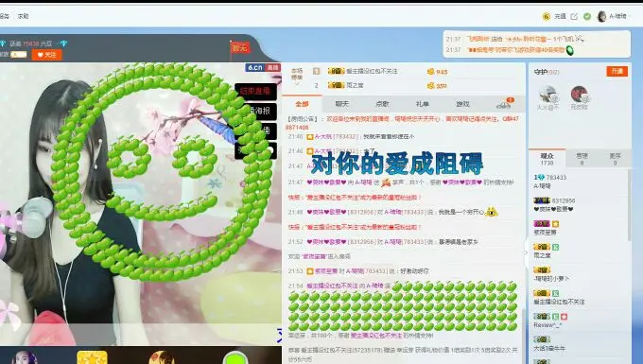
Task: Click the yellow star gift at bottom
Action: point(92,357)
